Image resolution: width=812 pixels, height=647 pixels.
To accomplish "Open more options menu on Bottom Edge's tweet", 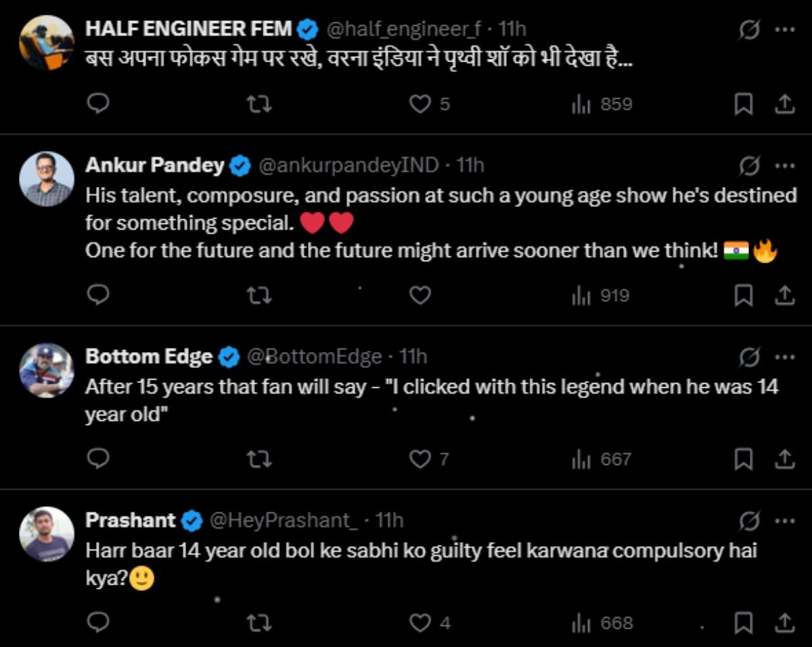I will (784, 357).
